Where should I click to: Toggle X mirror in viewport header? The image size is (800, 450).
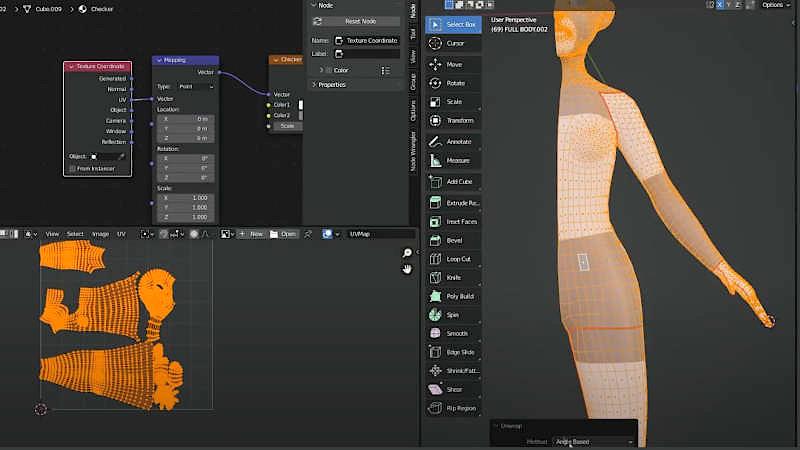tap(719, 5)
